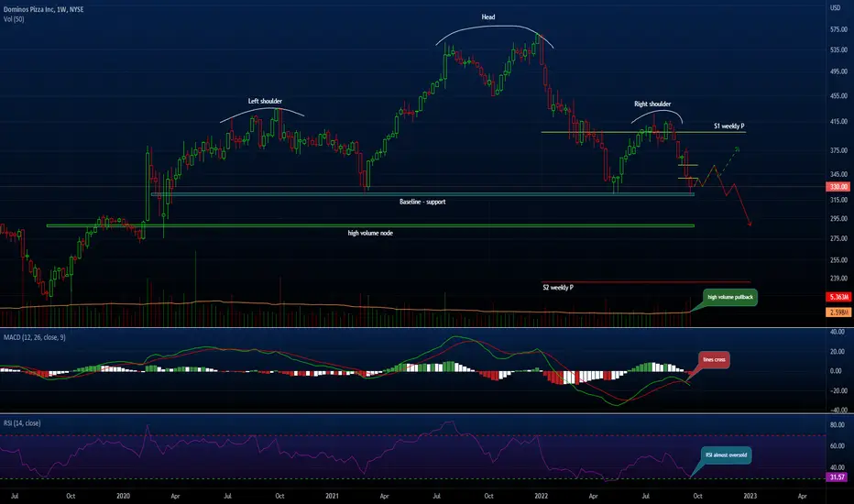Screen dimensions: 854x504
Task: Select the RSI almost oversold callout
Action: [x=726, y=455]
